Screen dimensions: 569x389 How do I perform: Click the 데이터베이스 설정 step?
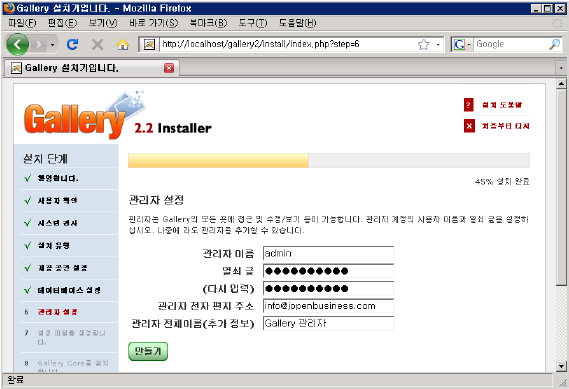(x=69, y=290)
